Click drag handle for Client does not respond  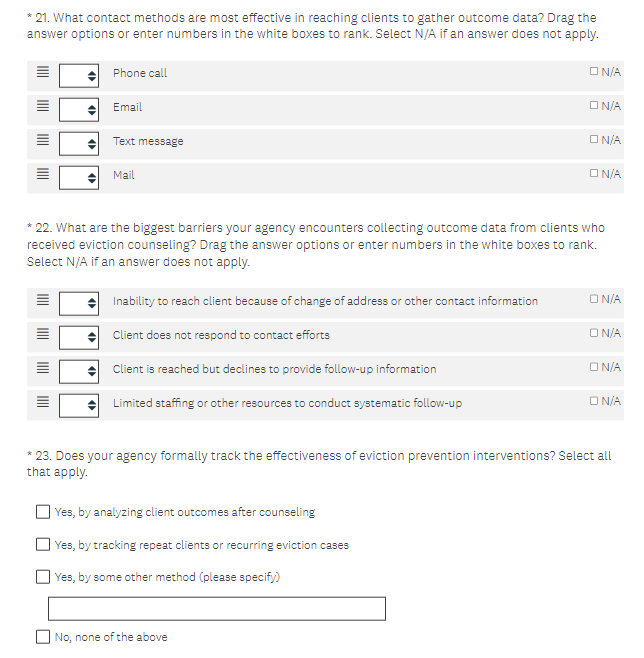click(43, 336)
